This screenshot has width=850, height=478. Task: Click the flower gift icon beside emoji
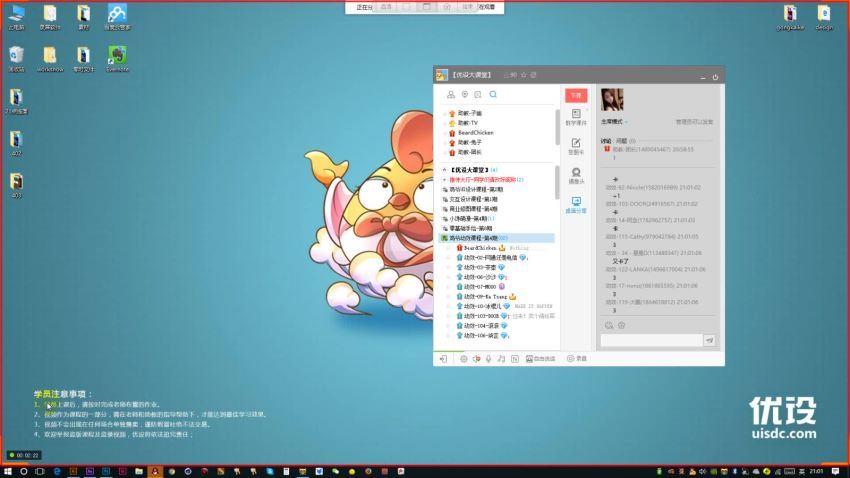click(622, 325)
